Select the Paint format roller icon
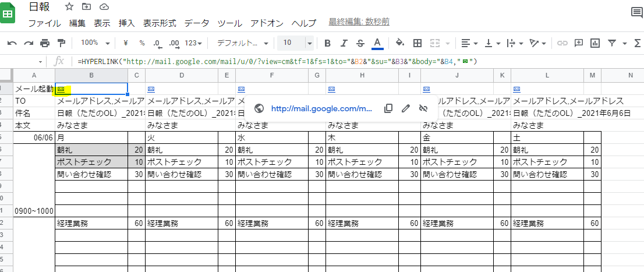The image size is (644, 272). click(61, 43)
